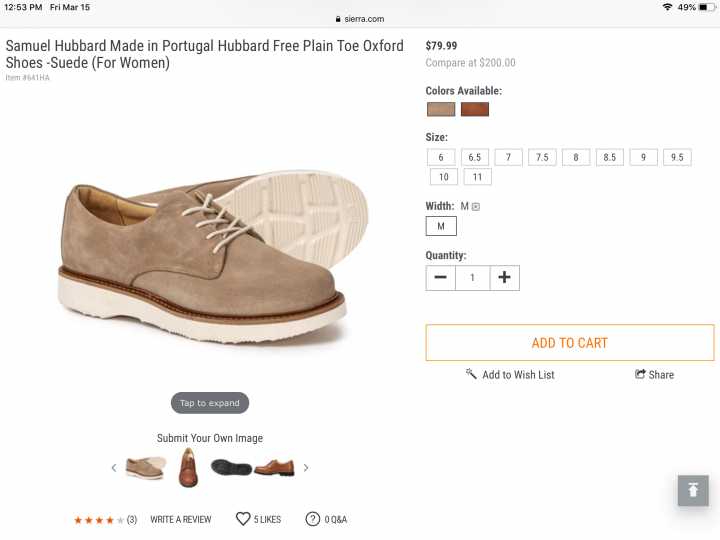The height and width of the screenshot is (540, 720).
Task: Select the tan suede color swatch
Action: point(441,109)
